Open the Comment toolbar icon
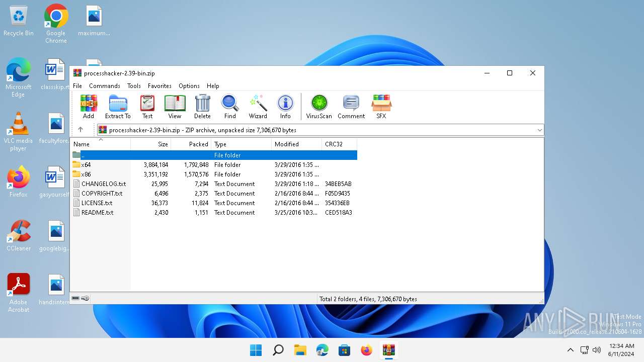Screen dimensions: 644x362 click(x=351, y=107)
